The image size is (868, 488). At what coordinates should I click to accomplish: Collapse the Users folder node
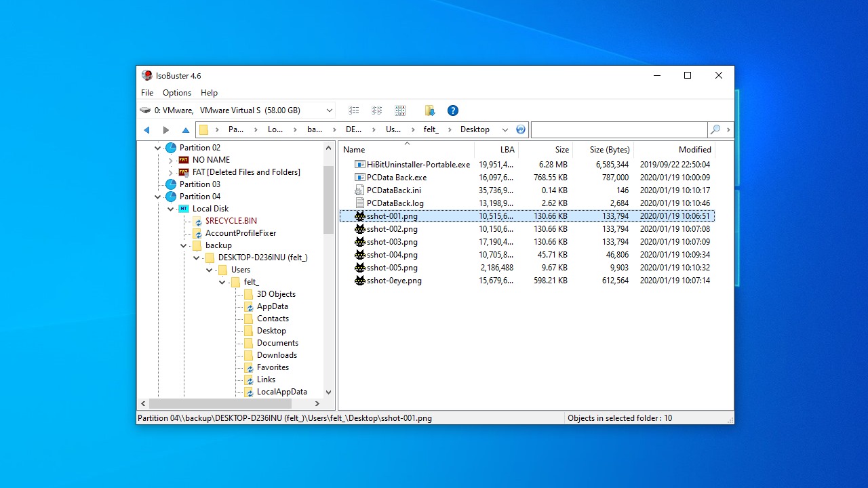tap(210, 270)
